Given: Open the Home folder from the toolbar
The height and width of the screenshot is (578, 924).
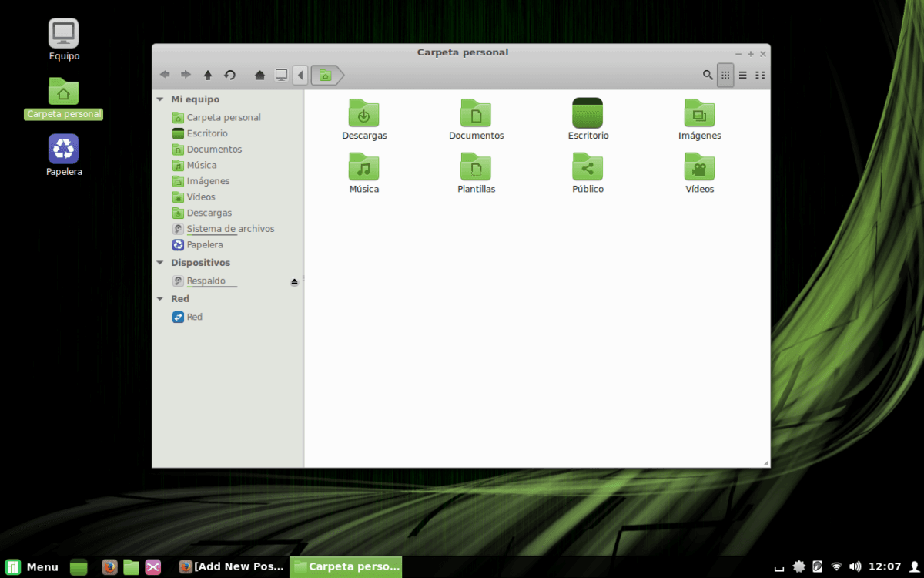Looking at the screenshot, I should (259, 75).
